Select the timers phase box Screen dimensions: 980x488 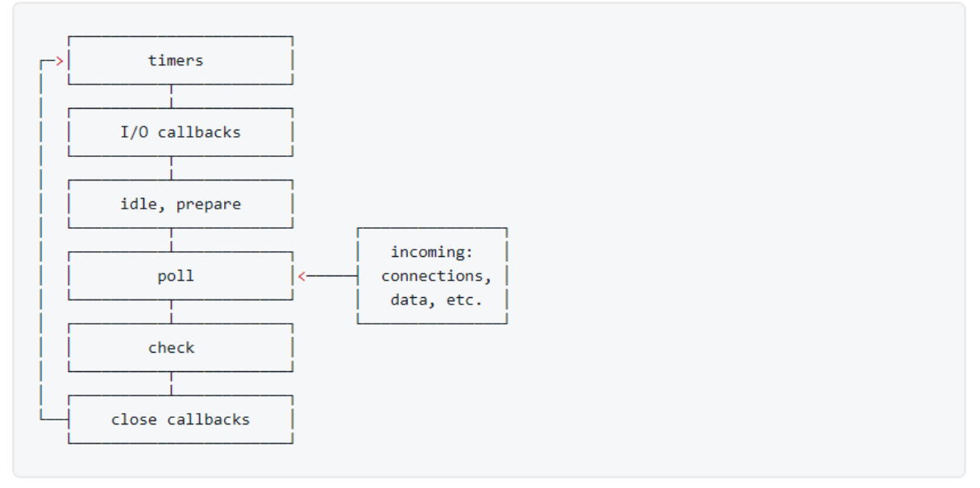pos(181,60)
